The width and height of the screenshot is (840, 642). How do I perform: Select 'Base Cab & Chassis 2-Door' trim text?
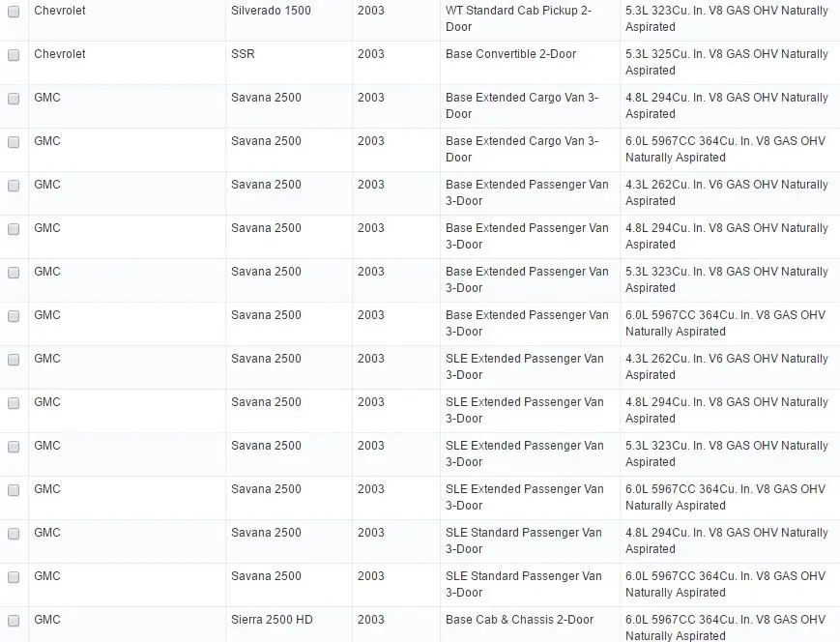click(519, 620)
